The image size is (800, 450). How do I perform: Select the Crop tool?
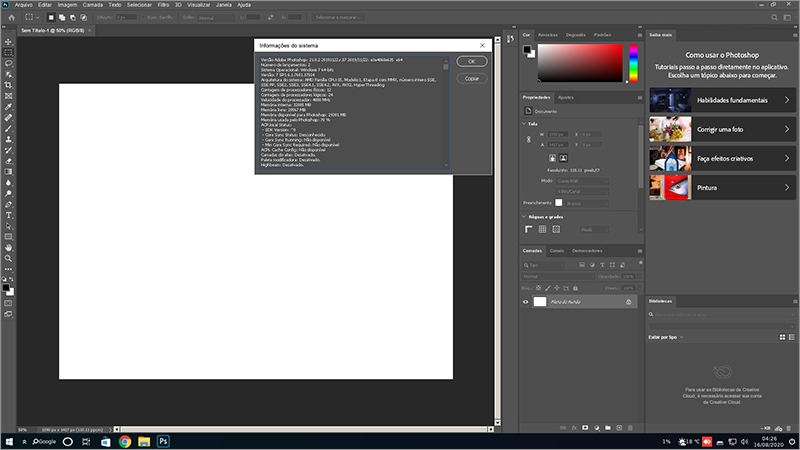tap(8, 84)
